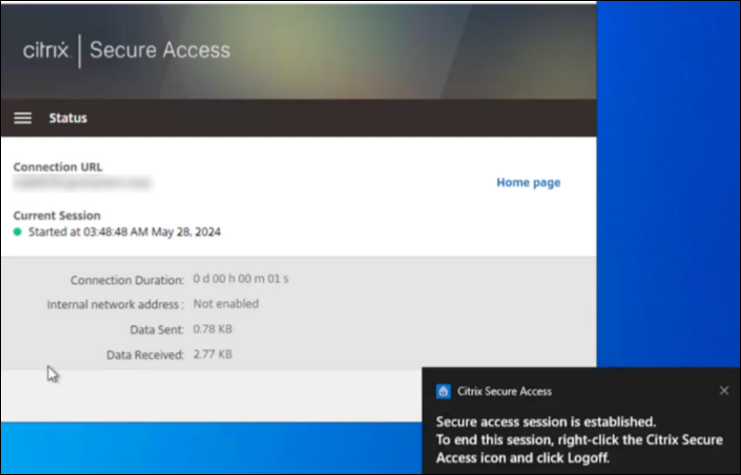The image size is (741, 475).
Task: Select the blurred Connection URL value
Action: pos(82,183)
